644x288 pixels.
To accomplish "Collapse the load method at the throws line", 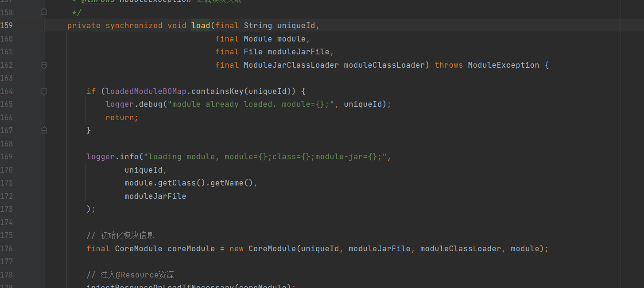I will coord(44,65).
